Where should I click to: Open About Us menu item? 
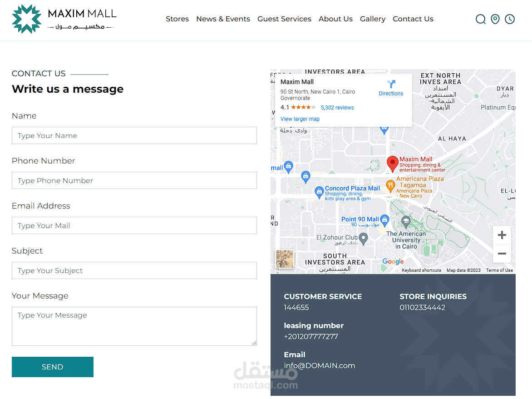[335, 19]
